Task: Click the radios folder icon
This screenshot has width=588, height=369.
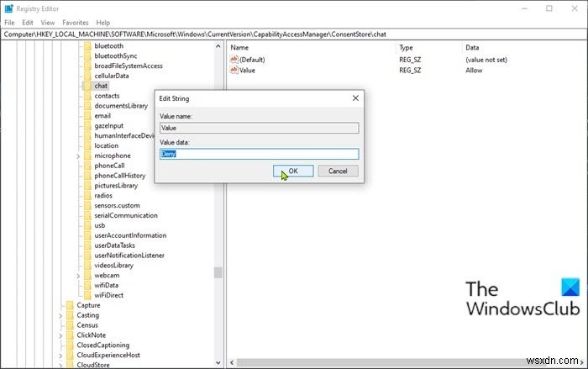Action: pos(87,196)
